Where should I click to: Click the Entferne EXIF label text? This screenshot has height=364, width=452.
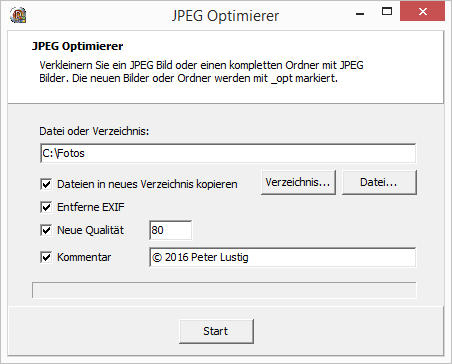pos(91,207)
